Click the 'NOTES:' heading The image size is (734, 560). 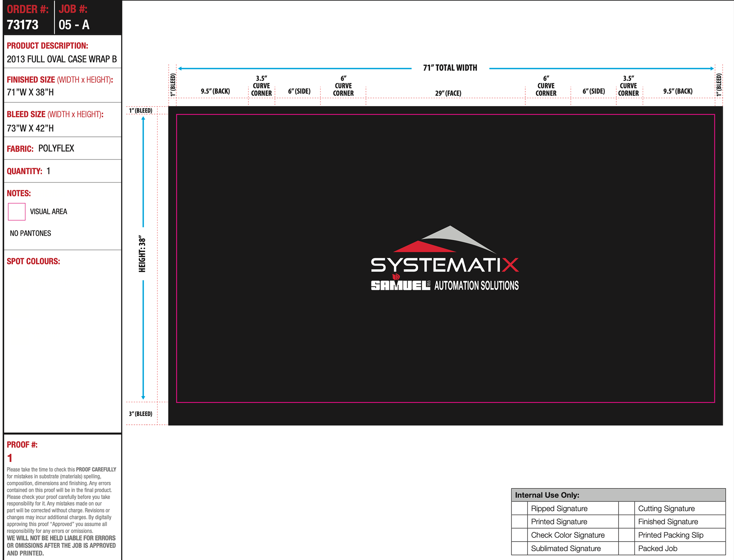[19, 193]
